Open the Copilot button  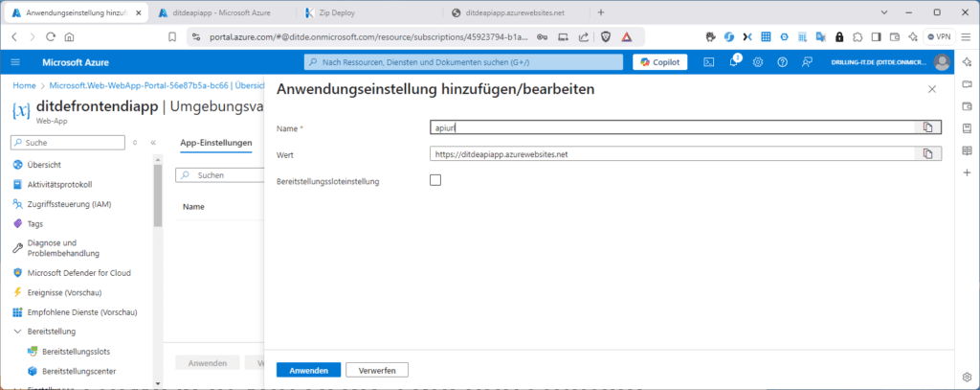click(x=660, y=62)
